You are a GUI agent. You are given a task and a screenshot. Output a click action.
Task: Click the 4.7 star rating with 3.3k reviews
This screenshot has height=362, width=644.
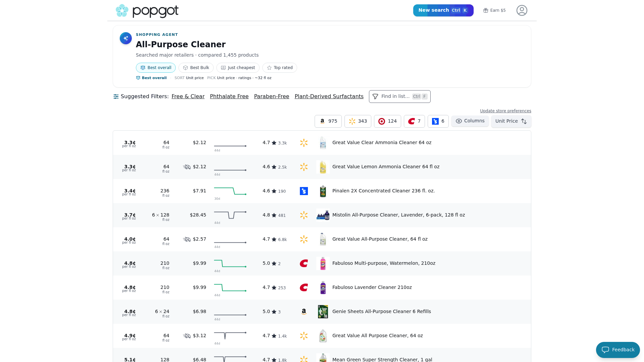pos(274,143)
